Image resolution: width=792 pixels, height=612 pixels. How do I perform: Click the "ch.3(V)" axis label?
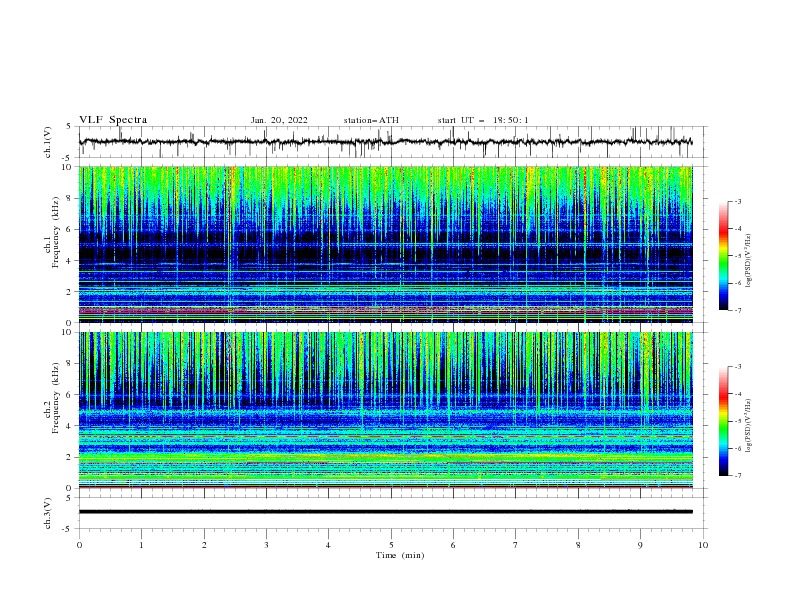coord(48,513)
